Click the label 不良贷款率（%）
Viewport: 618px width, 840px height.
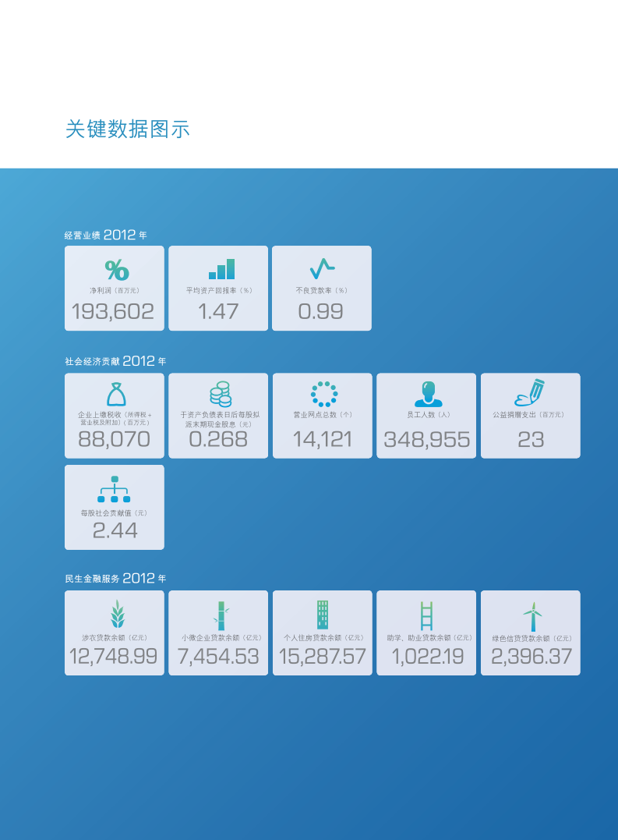click(322, 290)
